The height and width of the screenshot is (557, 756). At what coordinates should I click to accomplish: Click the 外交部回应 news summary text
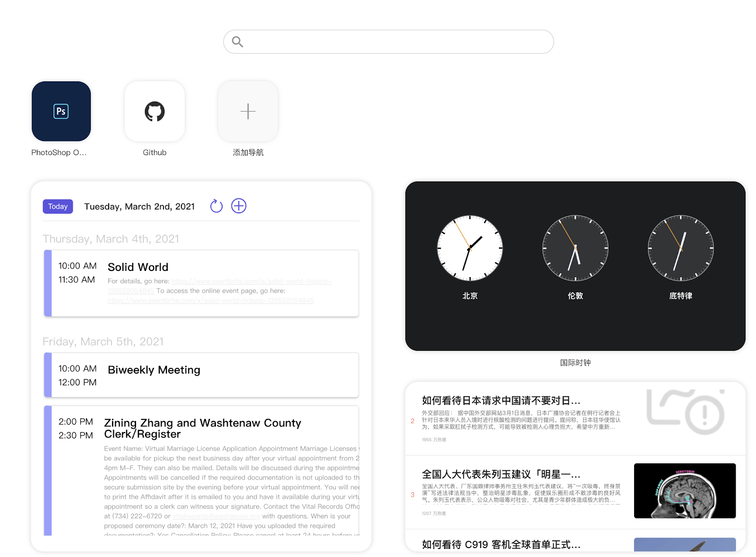click(x=521, y=420)
